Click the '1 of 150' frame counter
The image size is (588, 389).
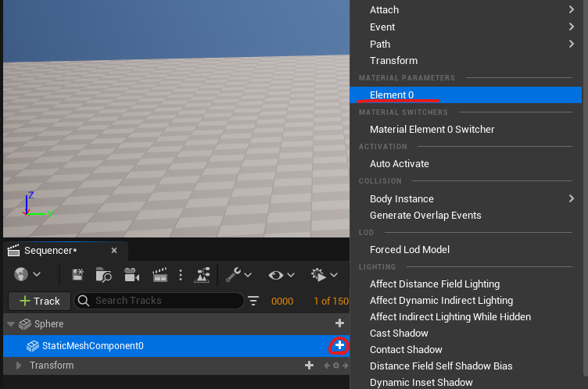(x=331, y=302)
